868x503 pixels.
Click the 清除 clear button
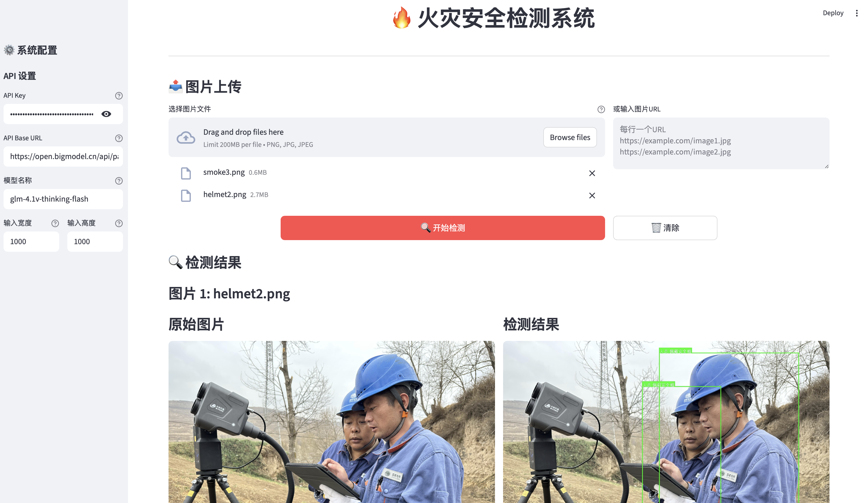[x=665, y=228]
